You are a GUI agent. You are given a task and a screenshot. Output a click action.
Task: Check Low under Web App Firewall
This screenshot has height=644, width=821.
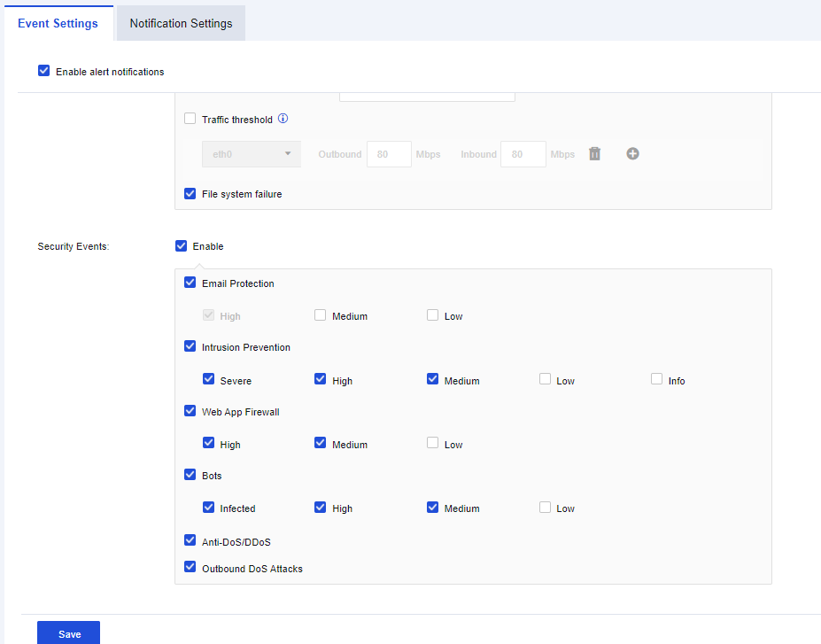point(433,443)
